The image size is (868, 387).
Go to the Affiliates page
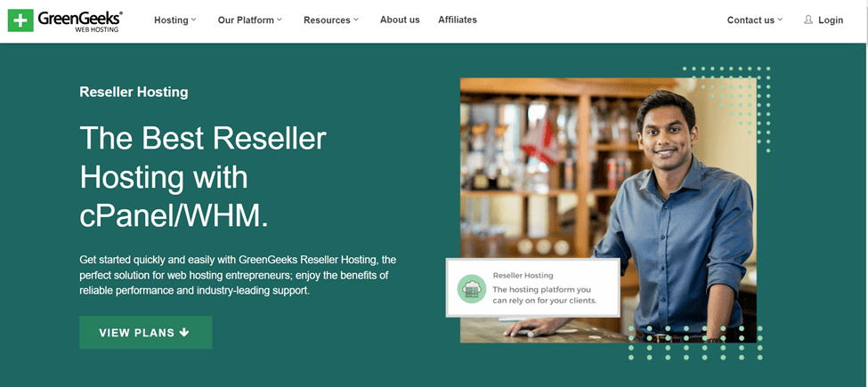pyautogui.click(x=458, y=20)
